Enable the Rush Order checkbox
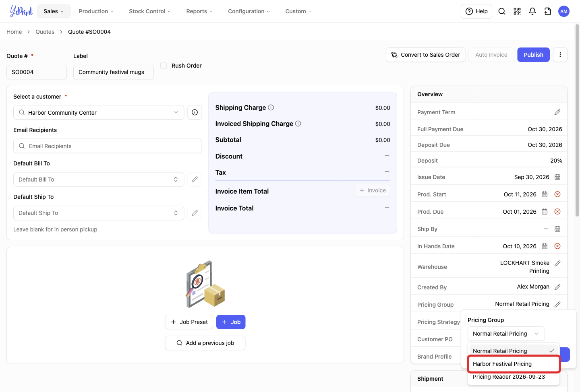This screenshot has height=392, width=580. point(164,65)
